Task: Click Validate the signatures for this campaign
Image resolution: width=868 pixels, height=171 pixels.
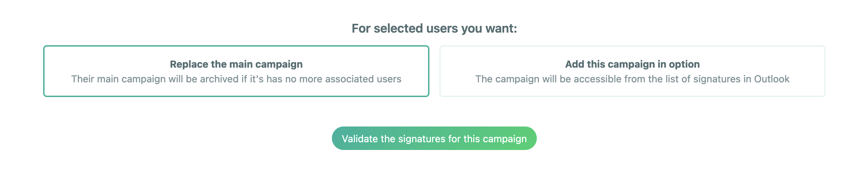Action: tap(434, 138)
